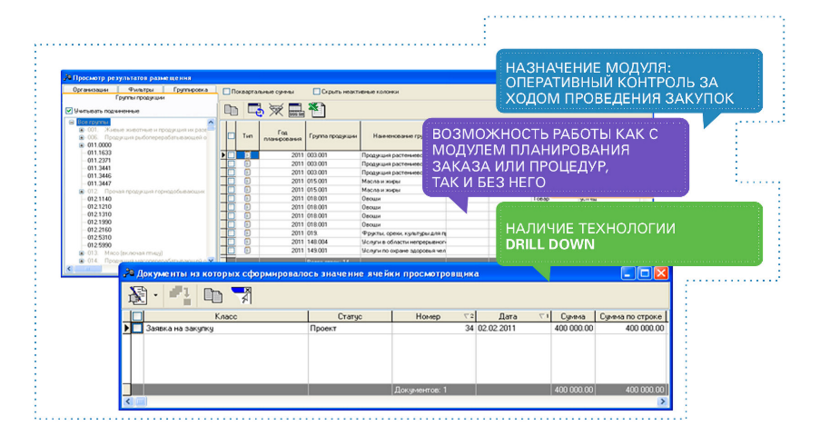Toggle the Учитывать подчиненные checkbox
This screenshot has height=426, width=840.
click(x=69, y=111)
